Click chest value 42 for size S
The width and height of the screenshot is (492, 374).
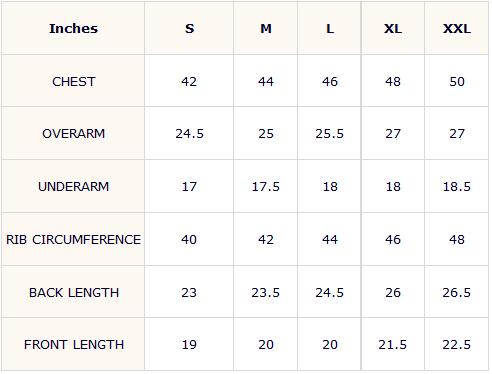pyautogui.click(x=189, y=82)
